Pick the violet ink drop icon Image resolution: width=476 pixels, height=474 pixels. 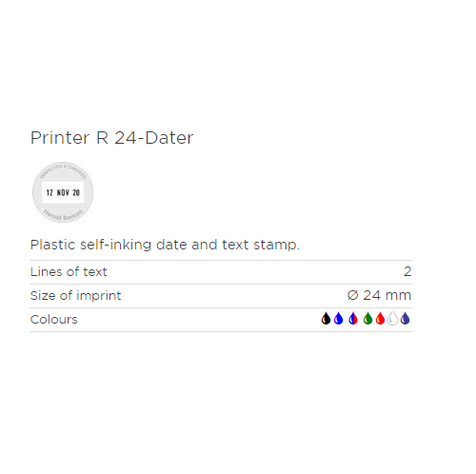point(406,319)
